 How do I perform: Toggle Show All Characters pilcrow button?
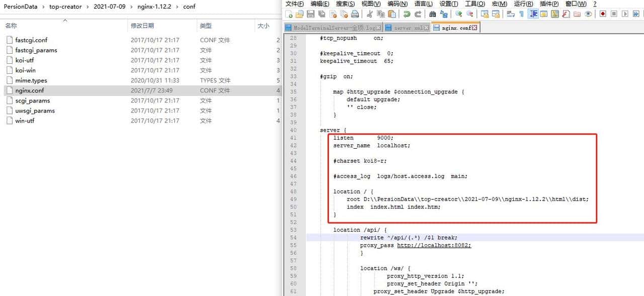[522, 14]
